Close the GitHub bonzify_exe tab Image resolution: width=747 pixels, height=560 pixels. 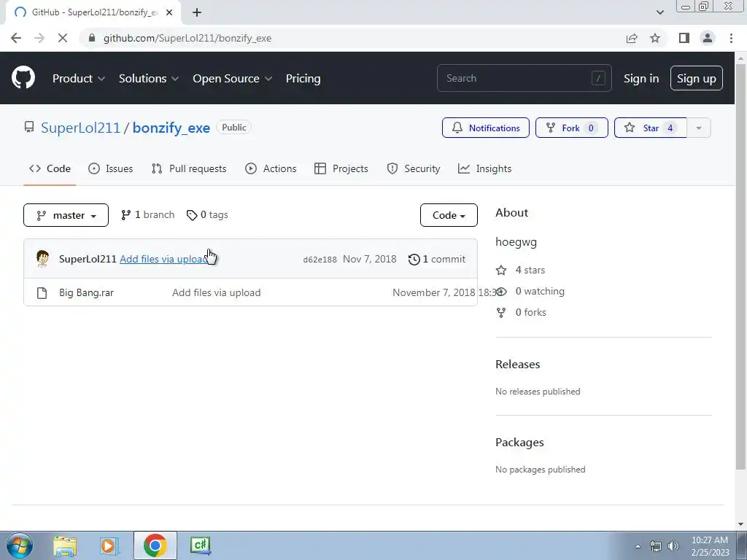pos(169,12)
